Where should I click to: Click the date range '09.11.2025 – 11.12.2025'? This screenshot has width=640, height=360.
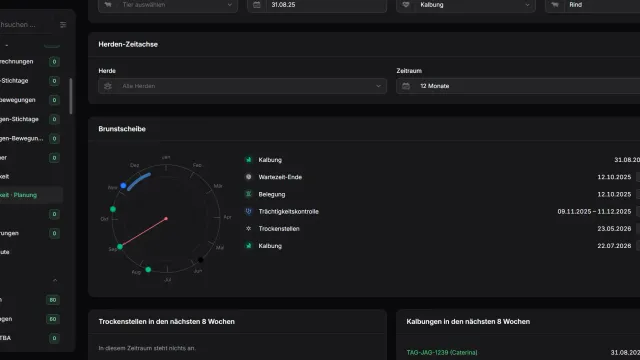[594, 211]
